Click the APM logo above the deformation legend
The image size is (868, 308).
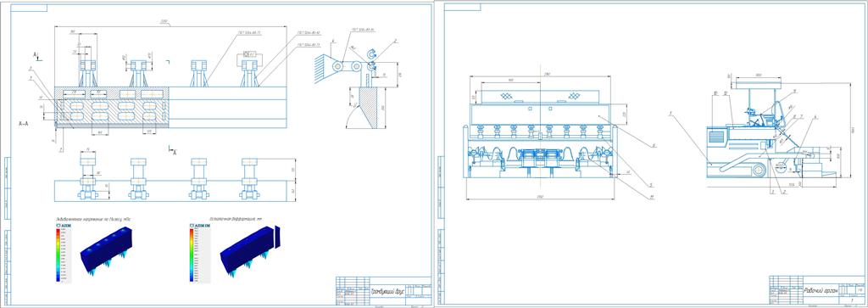click(200, 226)
